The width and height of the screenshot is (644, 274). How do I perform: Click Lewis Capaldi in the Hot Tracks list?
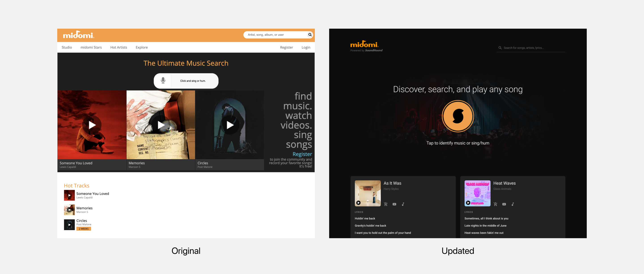pos(84,197)
